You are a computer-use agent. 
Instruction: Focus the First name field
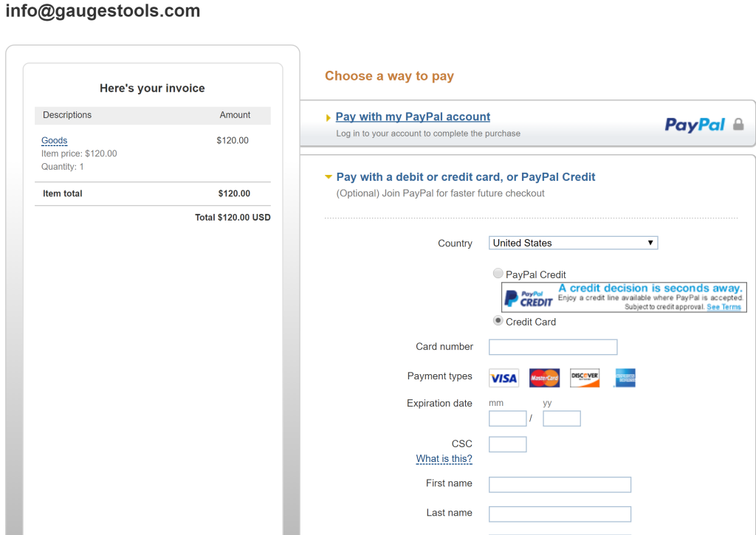click(560, 484)
